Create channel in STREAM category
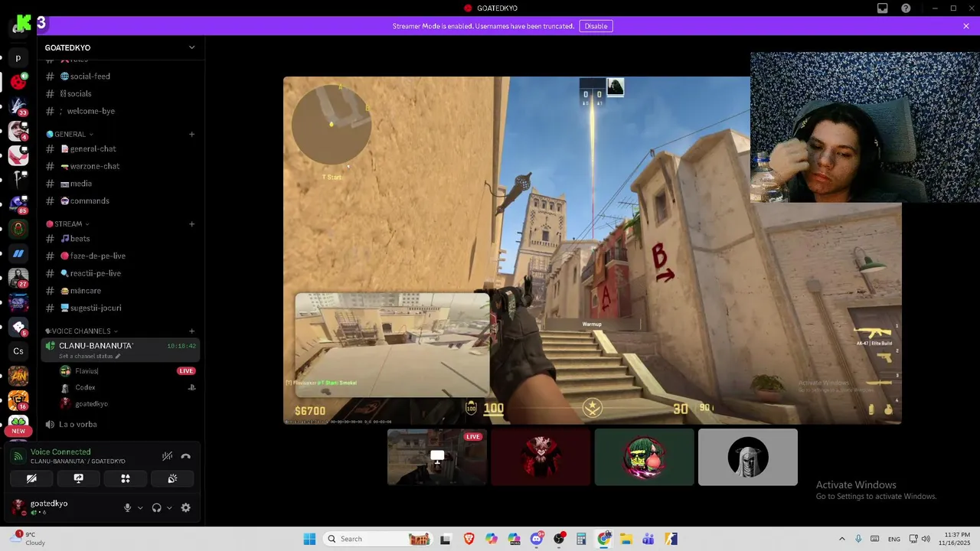Screen dimensions: 980x551 [192, 224]
